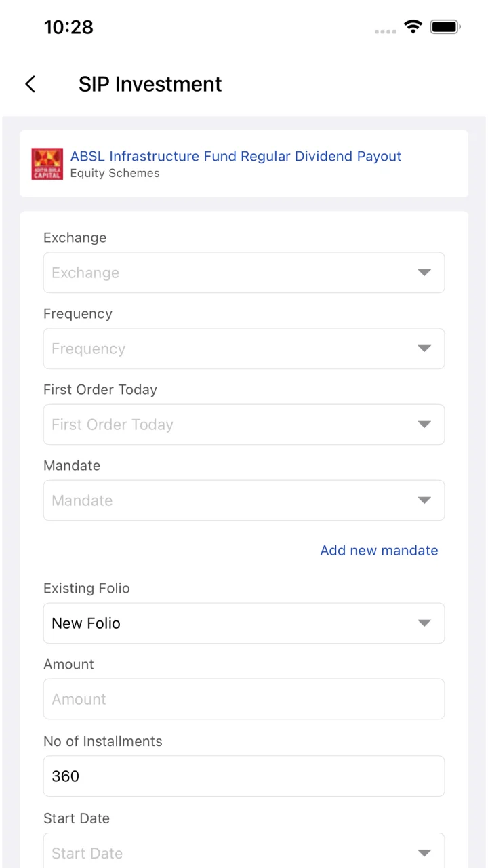Tap the Start Date dropdown arrow icon
The width and height of the screenshot is (488, 868).
click(x=424, y=853)
